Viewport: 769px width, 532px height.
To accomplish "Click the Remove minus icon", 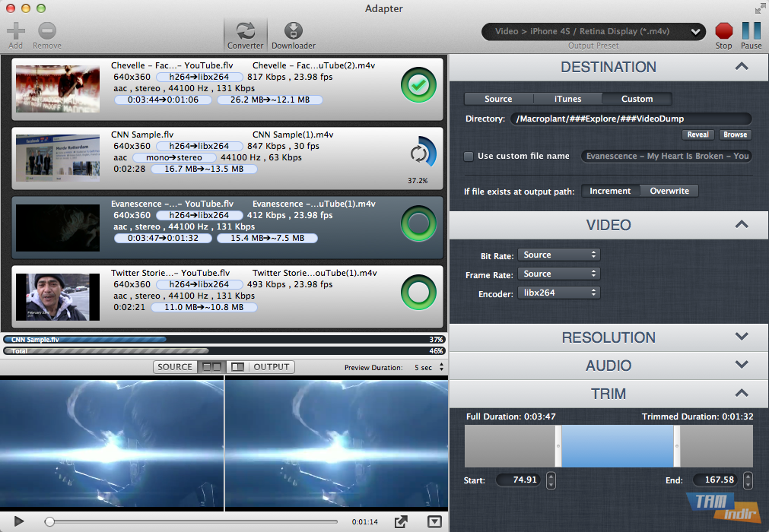I will click(47, 31).
